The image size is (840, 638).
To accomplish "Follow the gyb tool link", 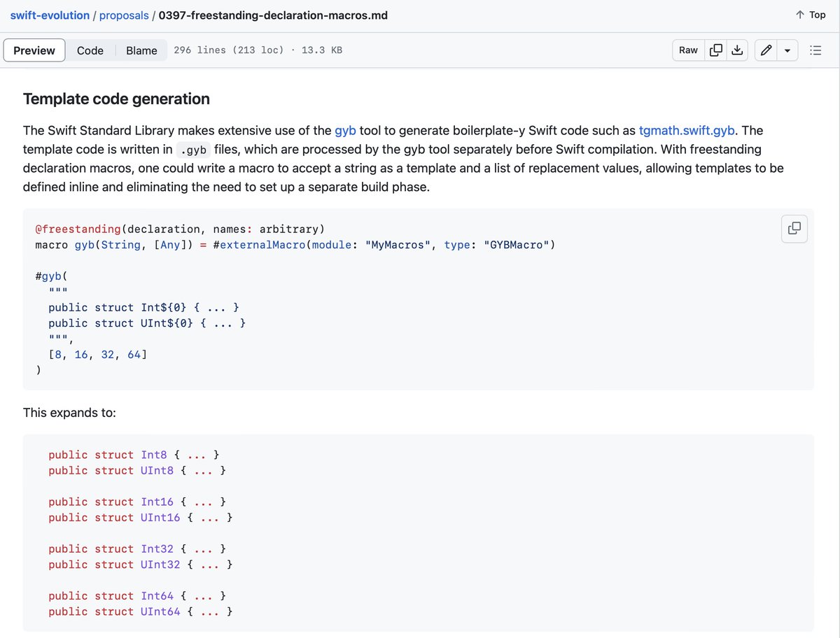I will click(345, 130).
